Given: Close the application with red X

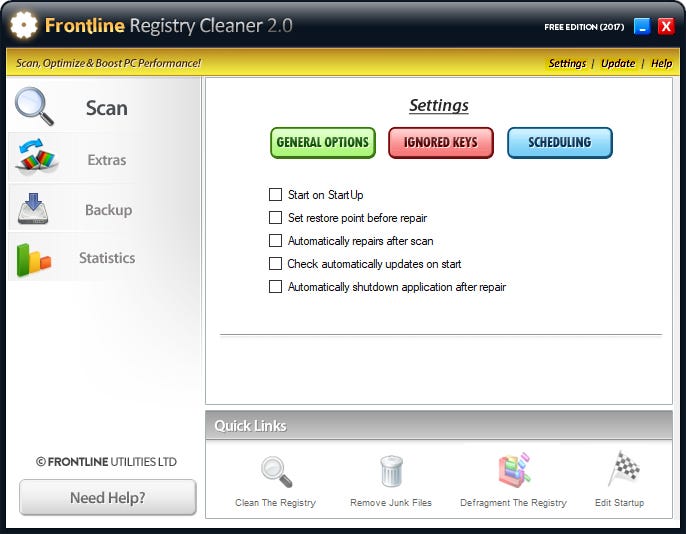Looking at the screenshot, I should 666,26.
